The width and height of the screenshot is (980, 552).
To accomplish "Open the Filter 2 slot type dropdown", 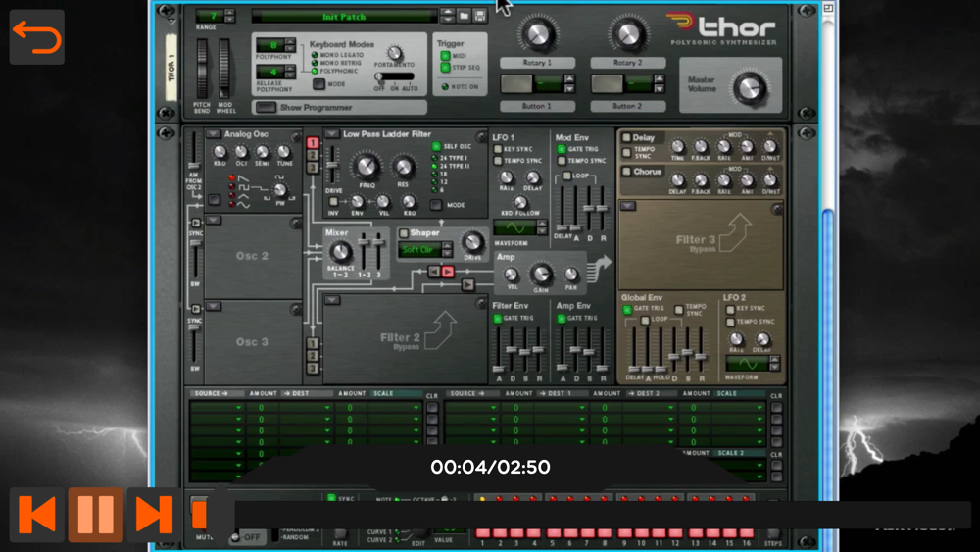I will (x=332, y=301).
